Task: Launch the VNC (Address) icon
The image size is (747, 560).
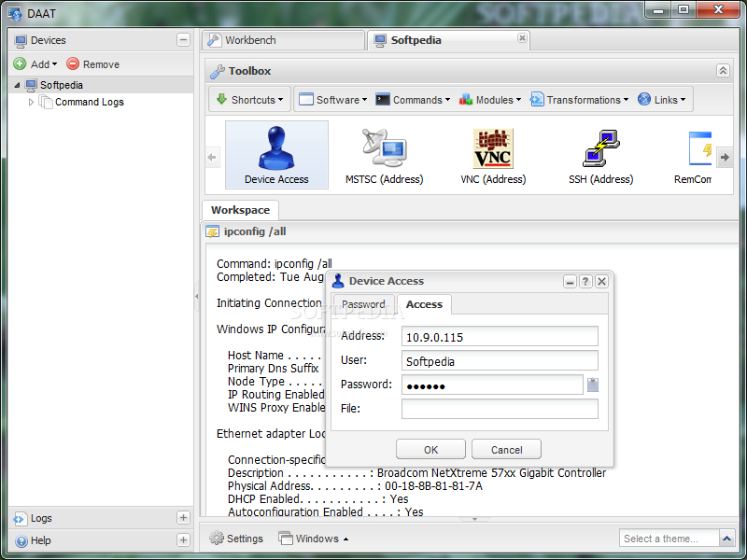Action: (x=493, y=155)
